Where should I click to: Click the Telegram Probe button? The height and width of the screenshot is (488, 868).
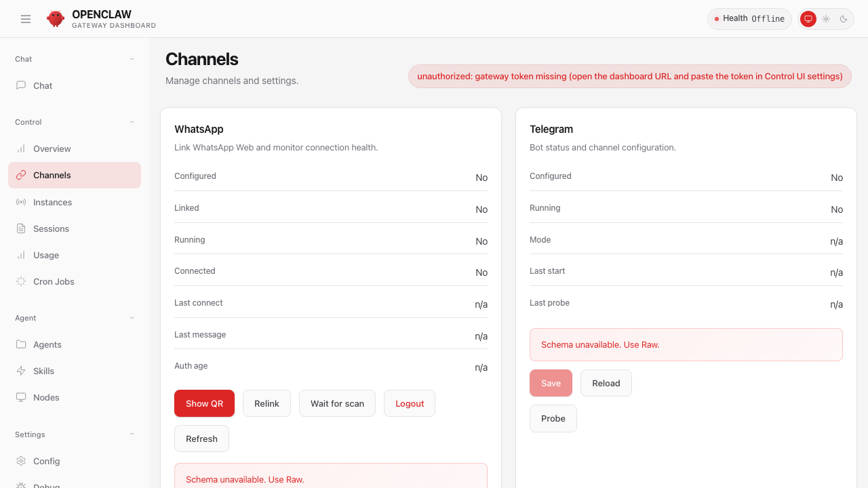click(553, 418)
